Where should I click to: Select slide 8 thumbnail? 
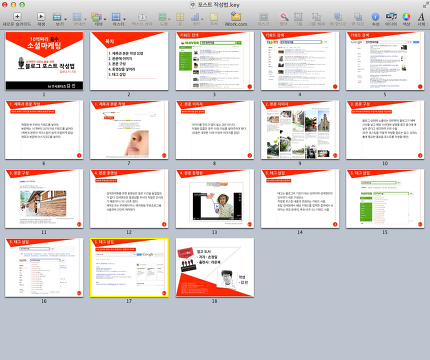coord(215,130)
